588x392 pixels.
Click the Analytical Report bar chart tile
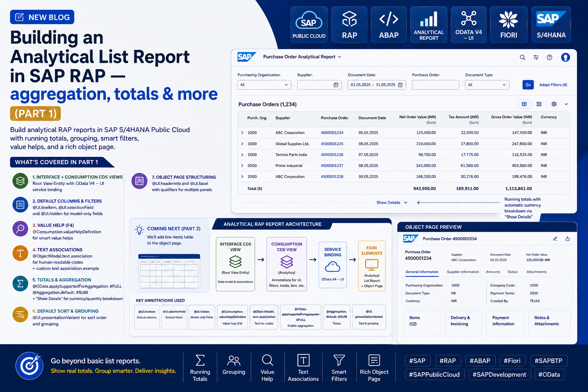click(x=429, y=24)
